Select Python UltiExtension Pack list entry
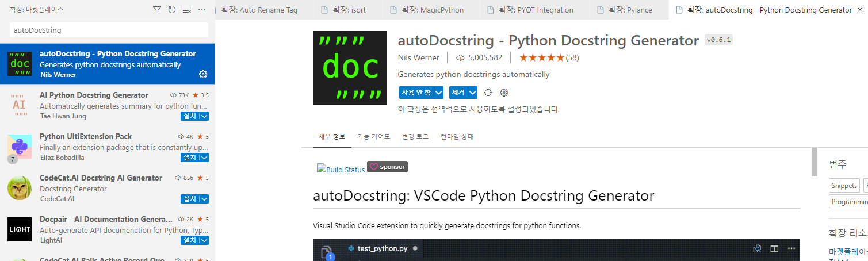 coord(108,147)
